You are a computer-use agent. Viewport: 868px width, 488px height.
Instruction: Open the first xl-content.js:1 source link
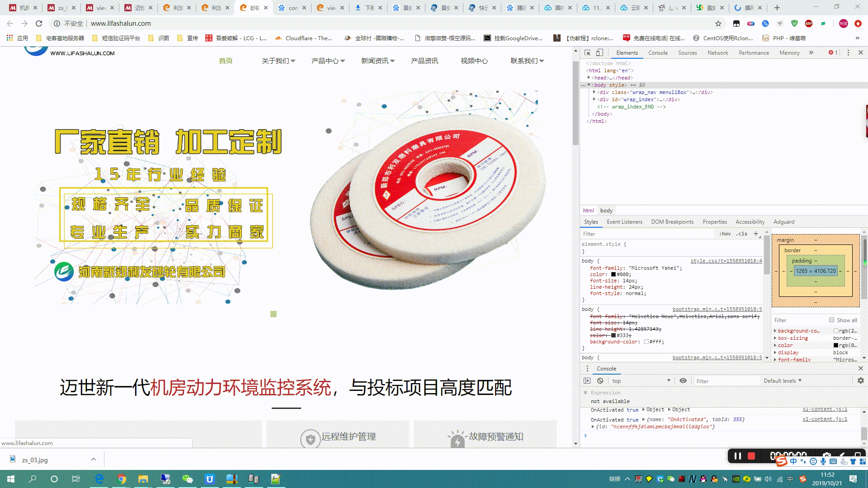click(x=825, y=409)
